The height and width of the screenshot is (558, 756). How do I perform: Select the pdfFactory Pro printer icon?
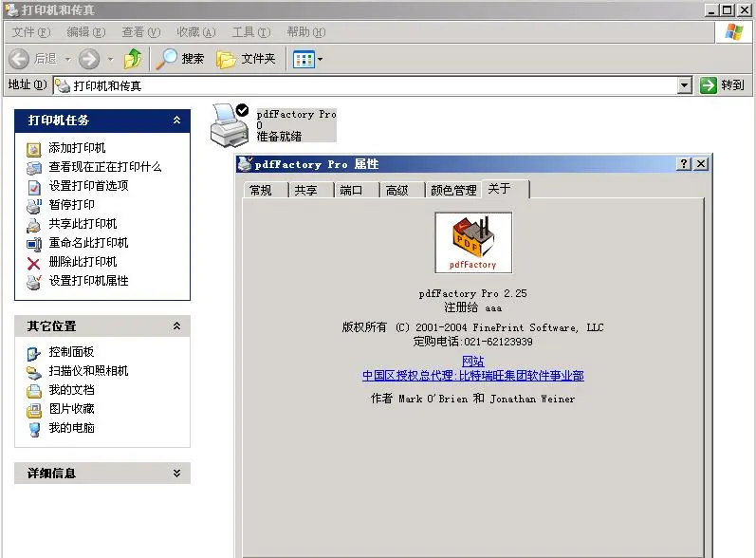pos(230,125)
